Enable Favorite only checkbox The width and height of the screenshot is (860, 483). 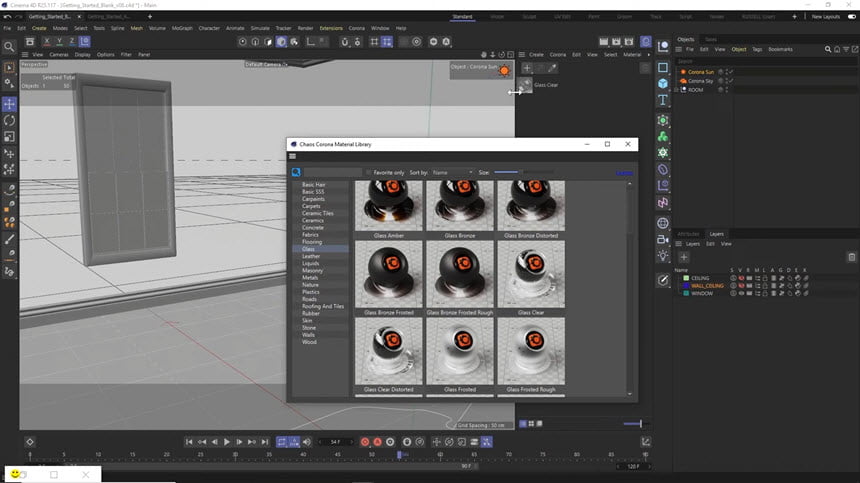point(369,172)
